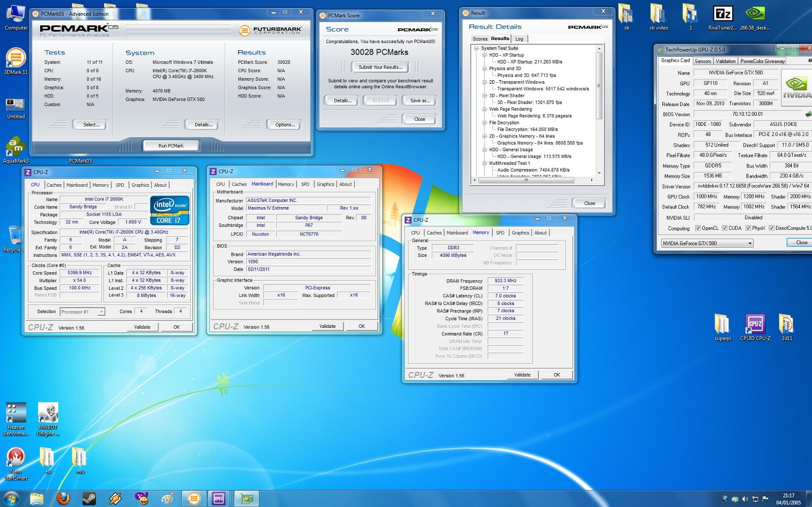Toggle the CUDA checkbox in GPU-Z
812x507 pixels.
[725, 228]
